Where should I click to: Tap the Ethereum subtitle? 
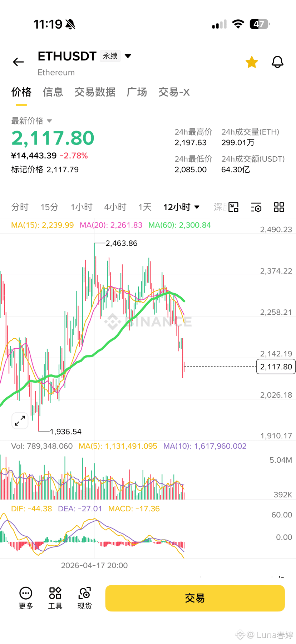(x=56, y=73)
